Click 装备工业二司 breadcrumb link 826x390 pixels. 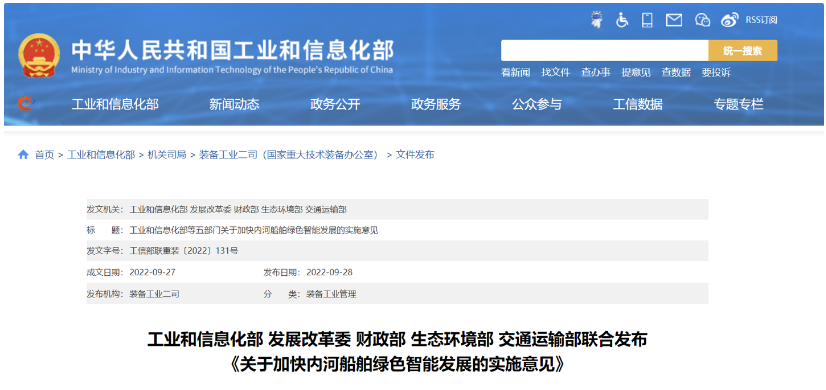(x=289, y=155)
